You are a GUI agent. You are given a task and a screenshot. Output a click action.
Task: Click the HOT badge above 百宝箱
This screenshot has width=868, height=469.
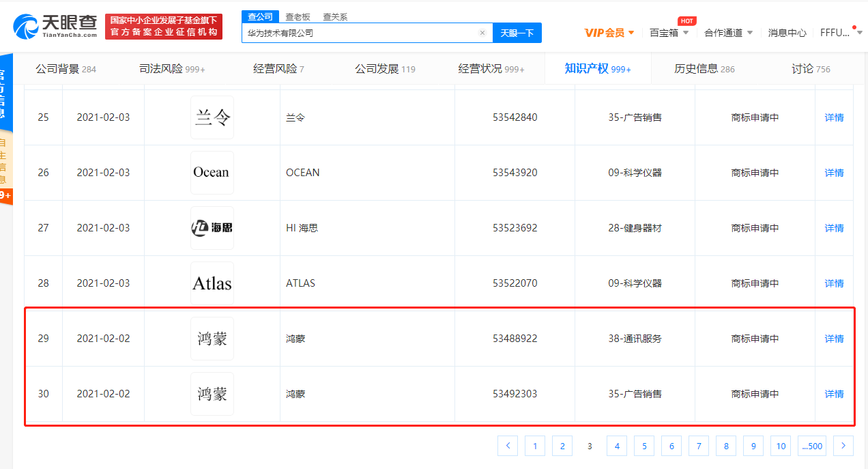coord(687,21)
